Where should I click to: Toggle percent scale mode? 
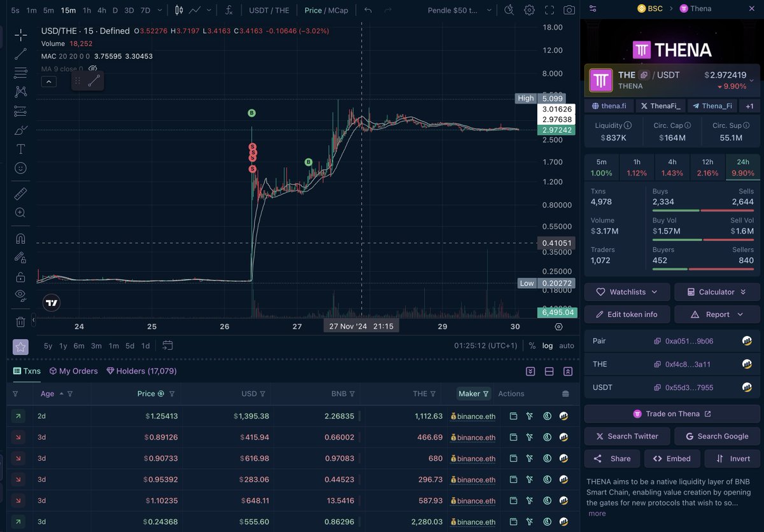[x=532, y=346]
